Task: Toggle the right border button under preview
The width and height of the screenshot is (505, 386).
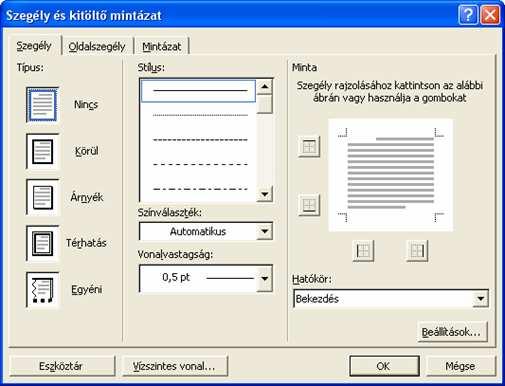Action: (417, 251)
